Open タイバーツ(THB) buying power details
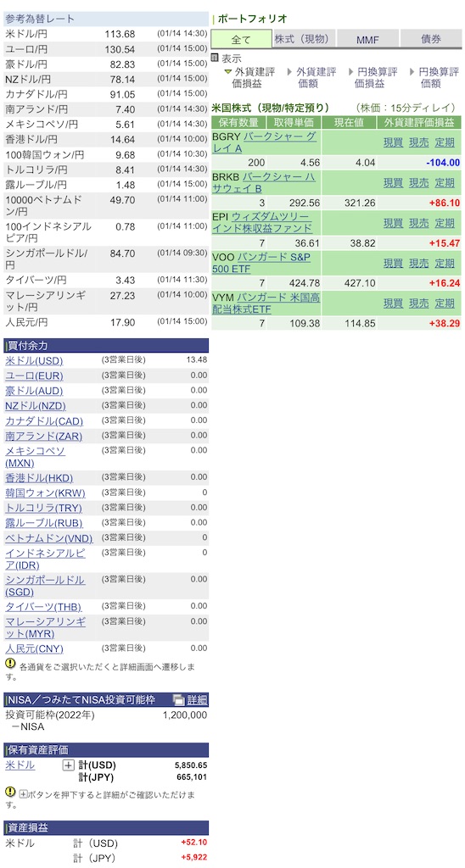This screenshot has width=465, height=868. pyautogui.click(x=43, y=607)
